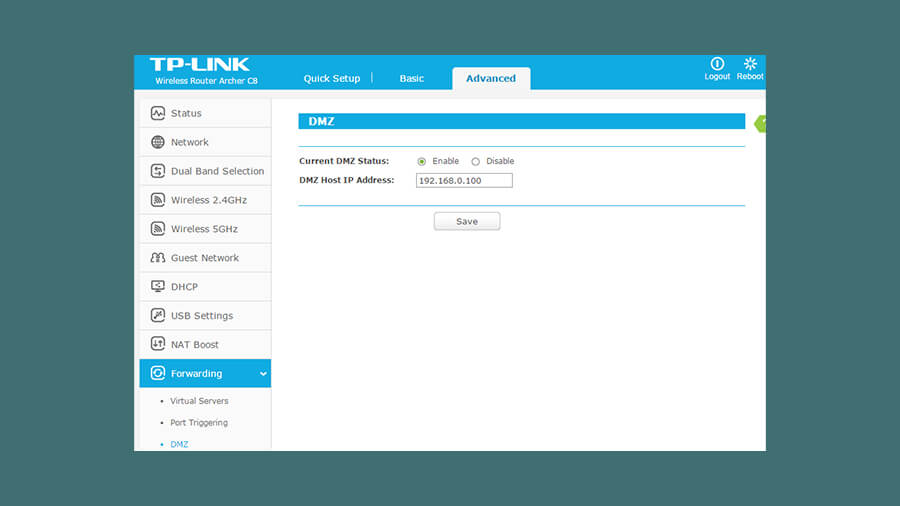The image size is (900, 506).
Task: Click the Logout text label
Action: pos(717,76)
